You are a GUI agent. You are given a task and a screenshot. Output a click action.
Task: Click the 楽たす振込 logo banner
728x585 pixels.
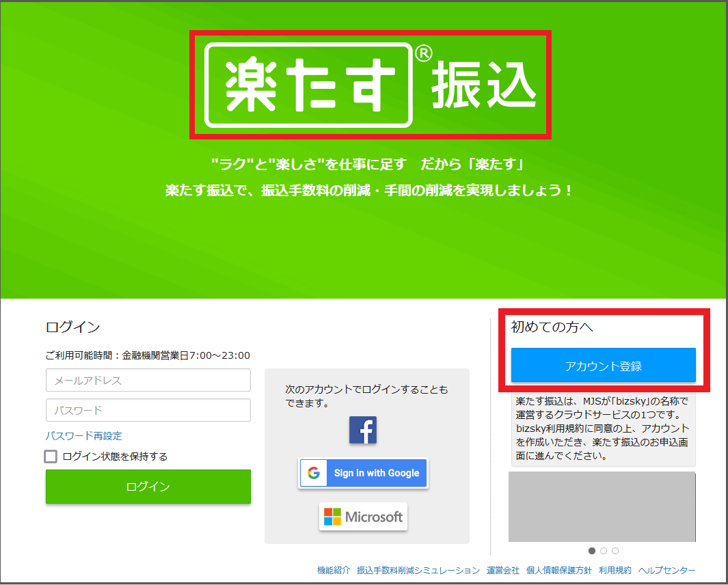click(370, 85)
